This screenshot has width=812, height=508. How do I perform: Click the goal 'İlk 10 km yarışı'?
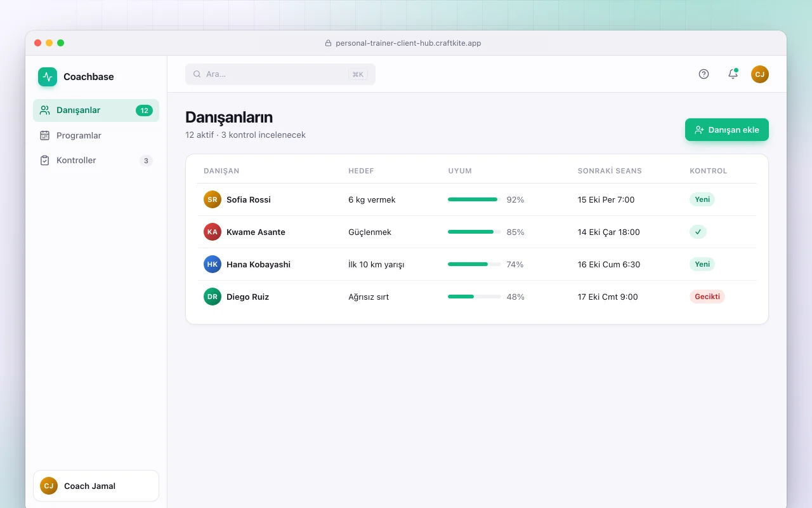click(376, 264)
